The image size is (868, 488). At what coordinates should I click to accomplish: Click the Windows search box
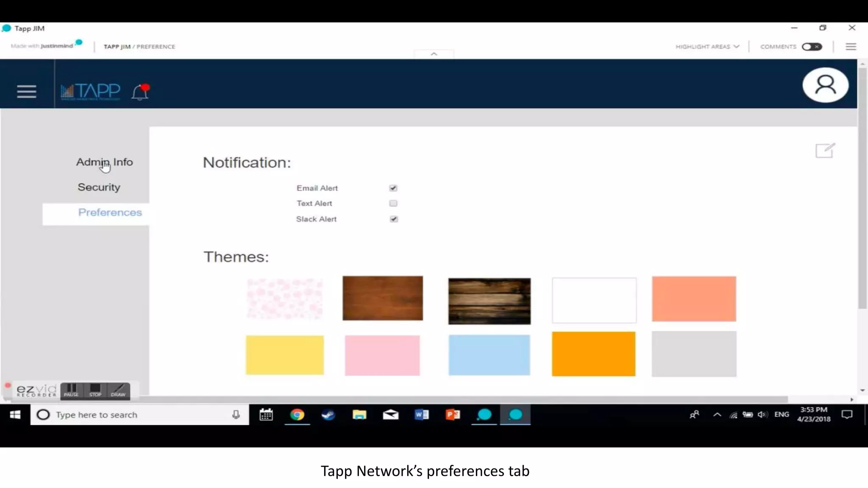tap(139, 415)
